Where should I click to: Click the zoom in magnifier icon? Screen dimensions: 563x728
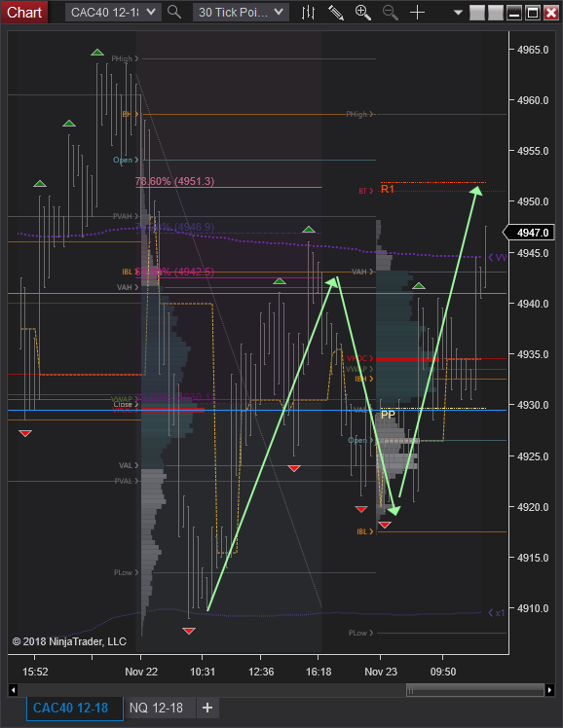click(x=362, y=13)
